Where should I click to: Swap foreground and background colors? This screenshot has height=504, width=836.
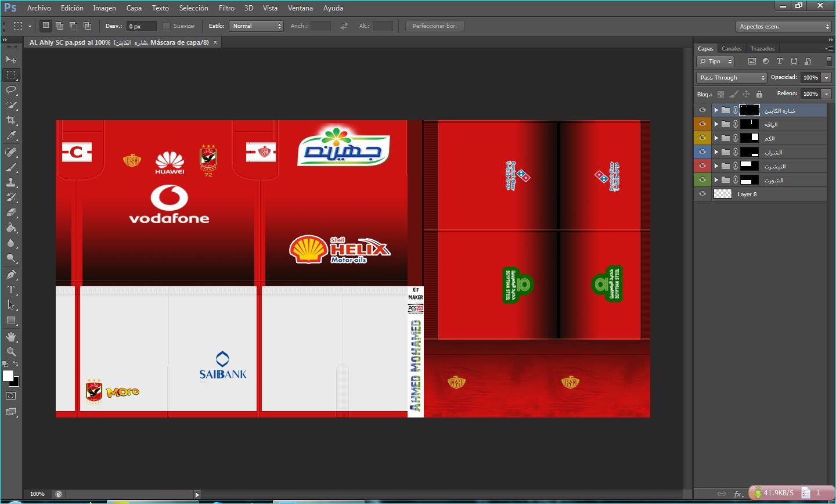16,364
